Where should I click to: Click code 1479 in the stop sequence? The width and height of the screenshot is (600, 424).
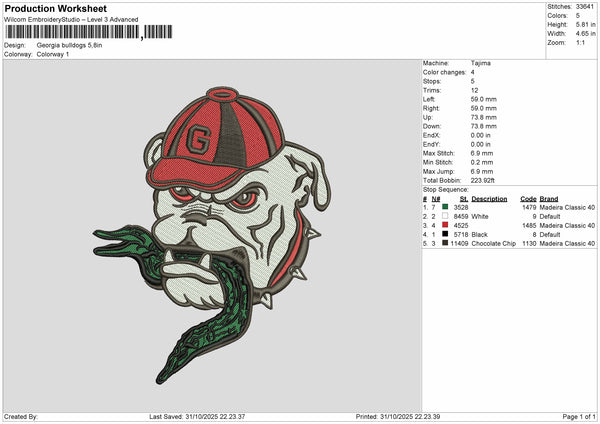(x=529, y=207)
